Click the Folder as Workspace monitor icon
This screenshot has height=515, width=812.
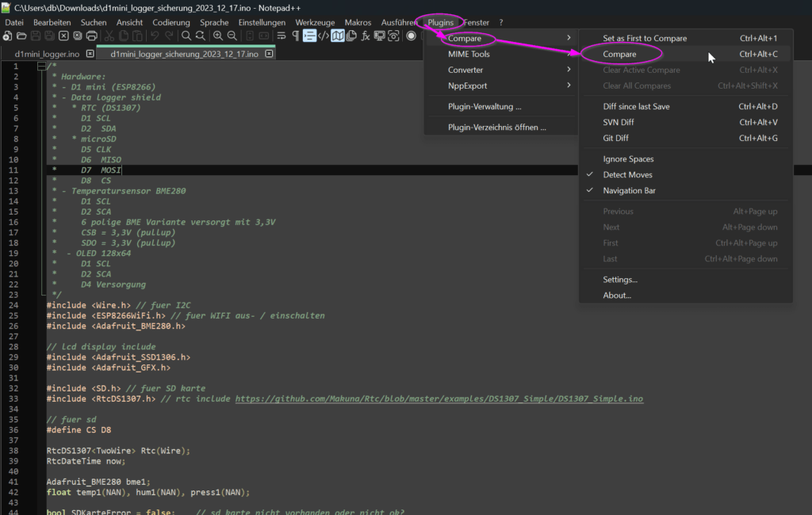380,36
